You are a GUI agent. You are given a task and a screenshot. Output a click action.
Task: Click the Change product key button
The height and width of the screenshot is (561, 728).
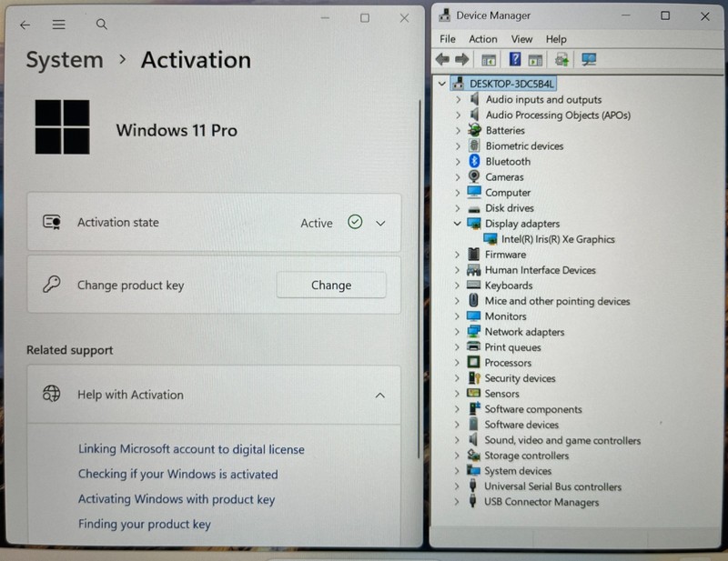click(x=331, y=285)
